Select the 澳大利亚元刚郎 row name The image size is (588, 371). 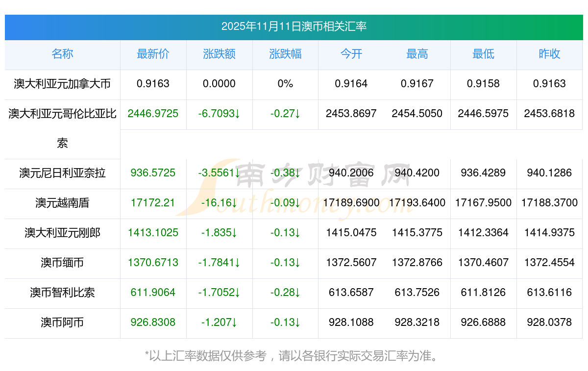pos(62,233)
